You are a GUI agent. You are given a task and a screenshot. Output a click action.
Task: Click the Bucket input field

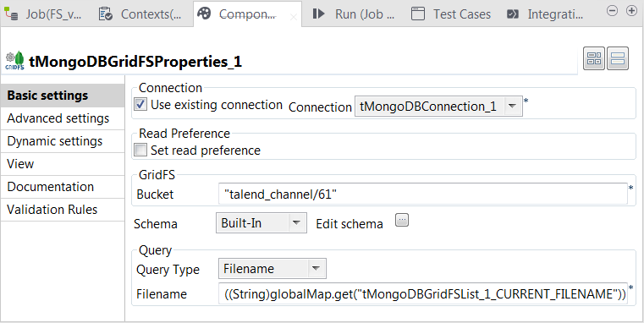[x=423, y=194]
